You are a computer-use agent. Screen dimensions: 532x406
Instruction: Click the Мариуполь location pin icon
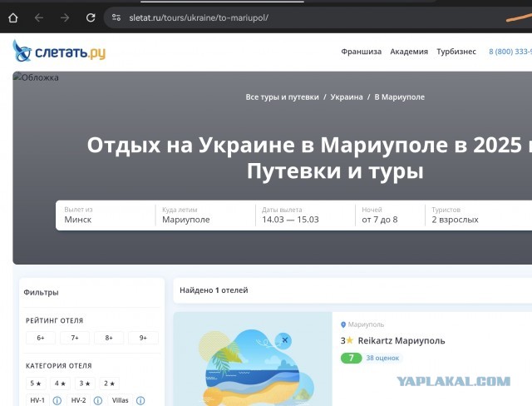(x=343, y=324)
